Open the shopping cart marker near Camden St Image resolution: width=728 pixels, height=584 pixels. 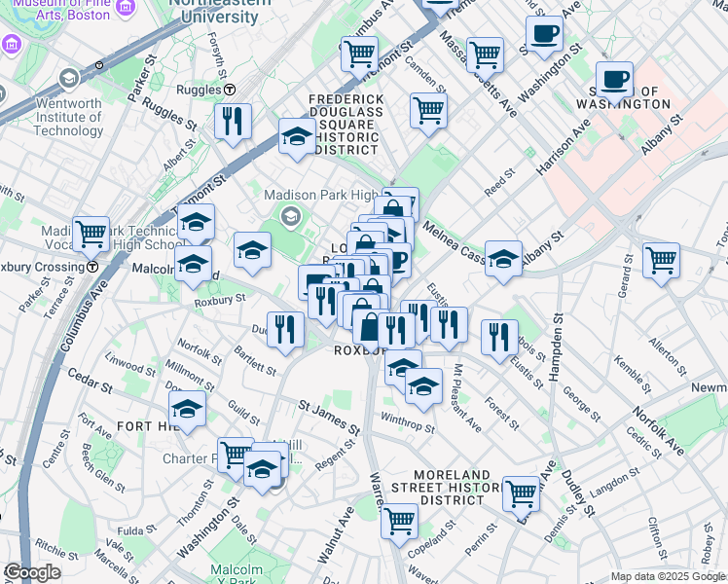[428, 110]
